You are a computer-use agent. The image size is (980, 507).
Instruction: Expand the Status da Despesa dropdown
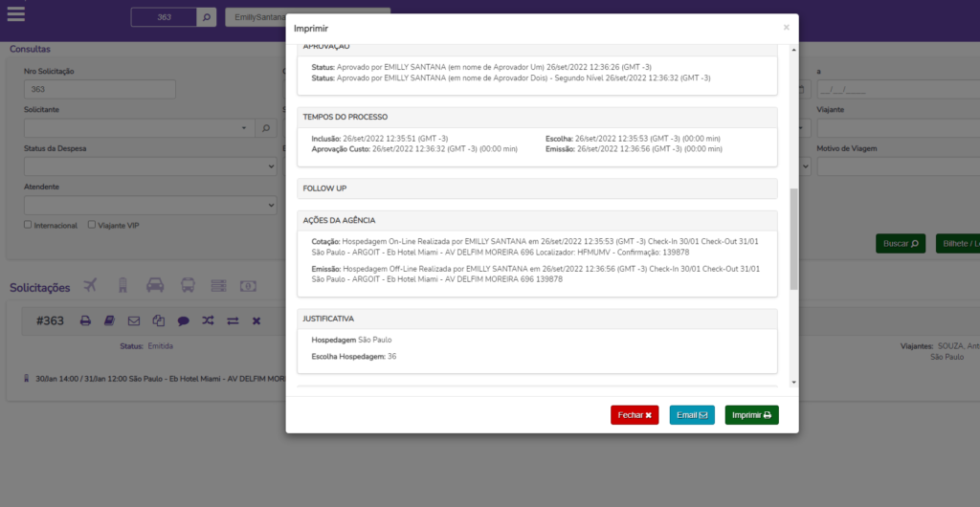[150, 166]
